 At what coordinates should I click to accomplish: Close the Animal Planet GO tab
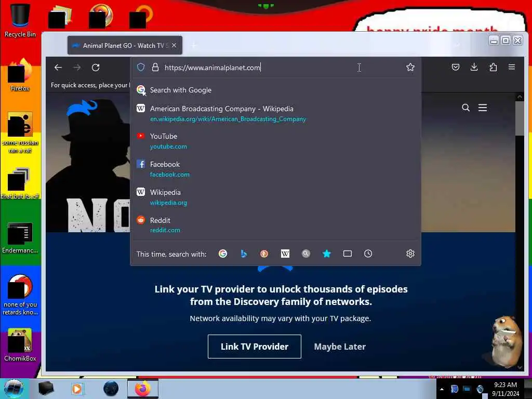[x=174, y=46]
